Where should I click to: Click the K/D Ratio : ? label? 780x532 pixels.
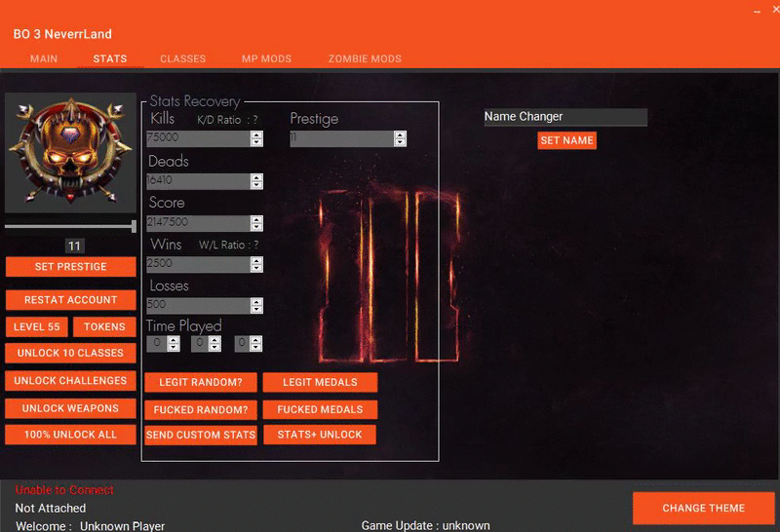[x=227, y=120]
